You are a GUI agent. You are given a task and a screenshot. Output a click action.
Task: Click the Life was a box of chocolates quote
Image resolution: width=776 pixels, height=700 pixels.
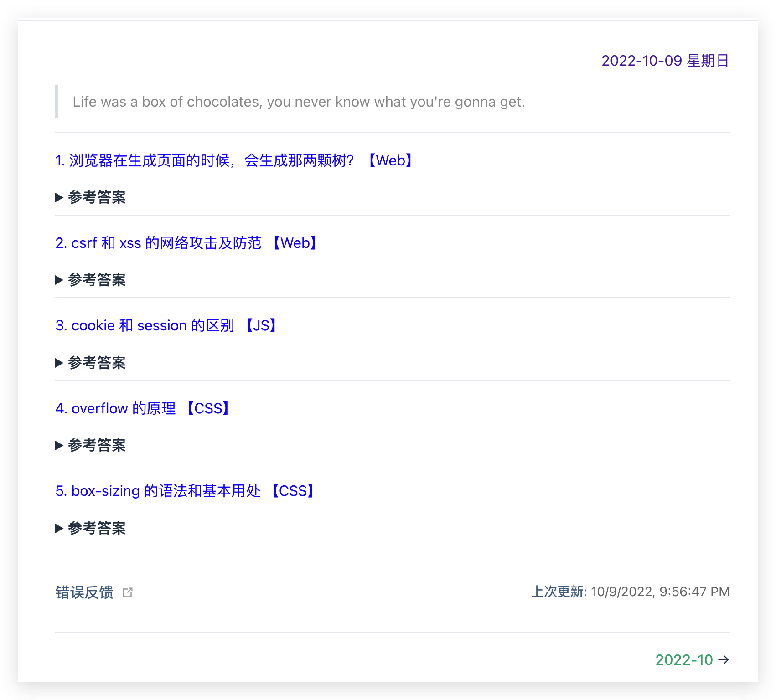tap(299, 102)
